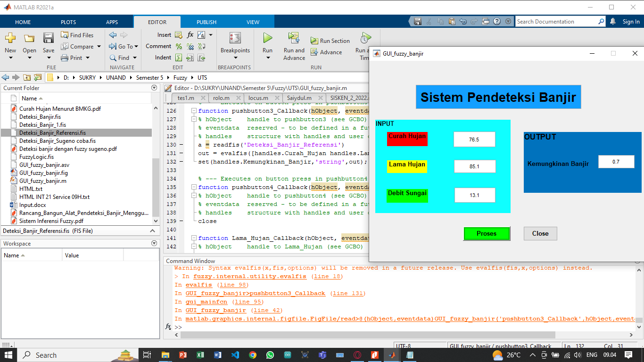
Task: Switch to the PUBLISH ribbon tab
Action: (x=206, y=22)
